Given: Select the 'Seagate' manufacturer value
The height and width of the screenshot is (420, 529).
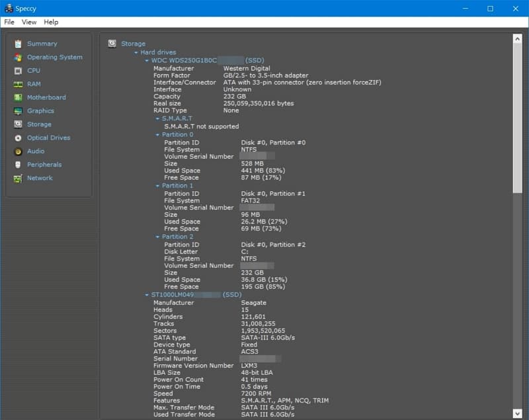Looking at the screenshot, I should 254,303.
